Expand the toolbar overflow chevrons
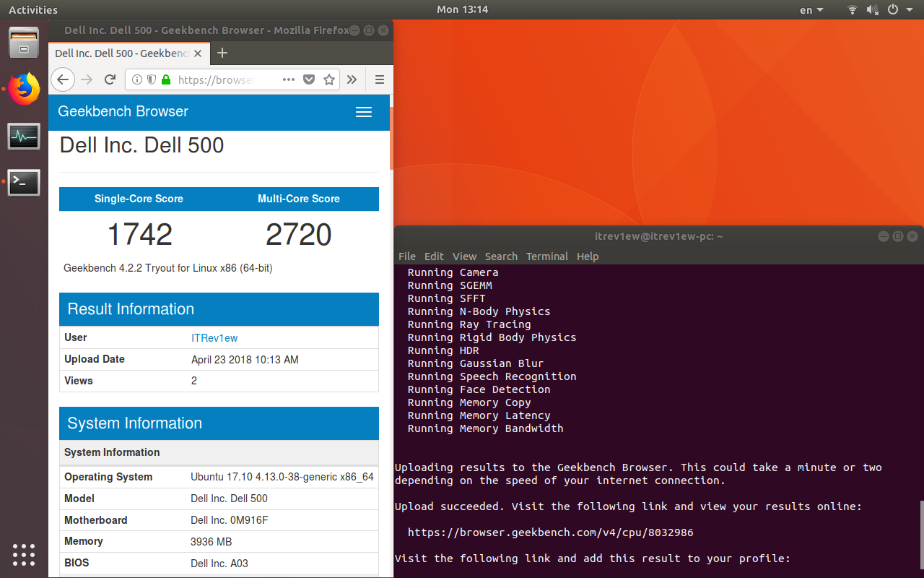This screenshot has height=578, width=924. [352, 79]
